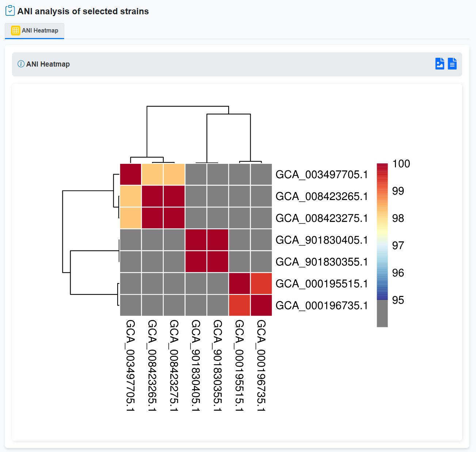Click cell at row GCA_901830405.1, column GCA_901830355.1
The height and width of the screenshot is (452, 476).
pyautogui.click(x=218, y=240)
